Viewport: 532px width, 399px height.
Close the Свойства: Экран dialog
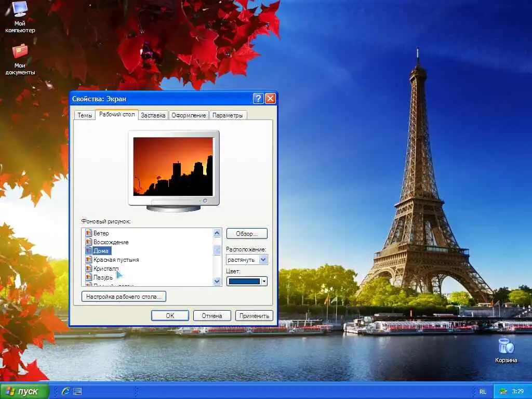270,98
